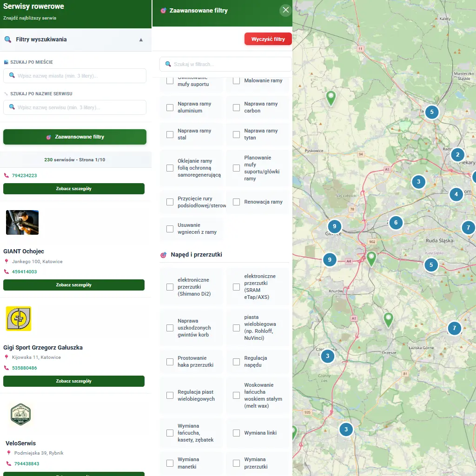
Task: Open Gigi Sport yellow logo
Action: point(19,318)
